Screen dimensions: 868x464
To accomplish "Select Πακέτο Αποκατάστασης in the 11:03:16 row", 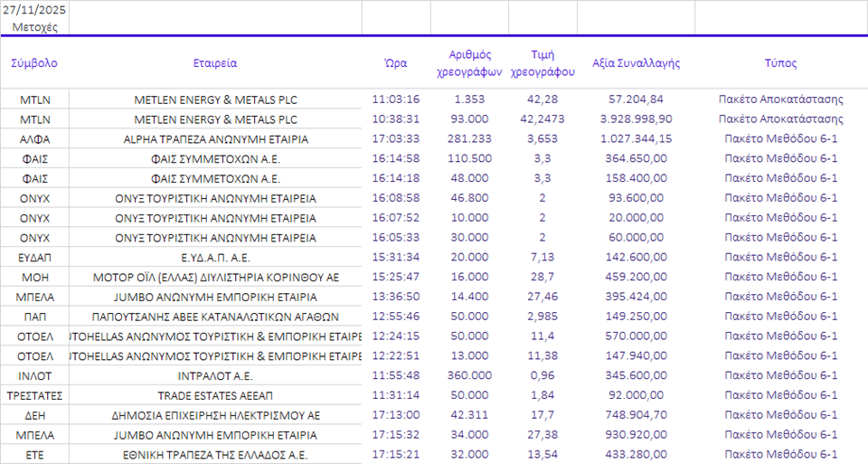I will (781, 99).
